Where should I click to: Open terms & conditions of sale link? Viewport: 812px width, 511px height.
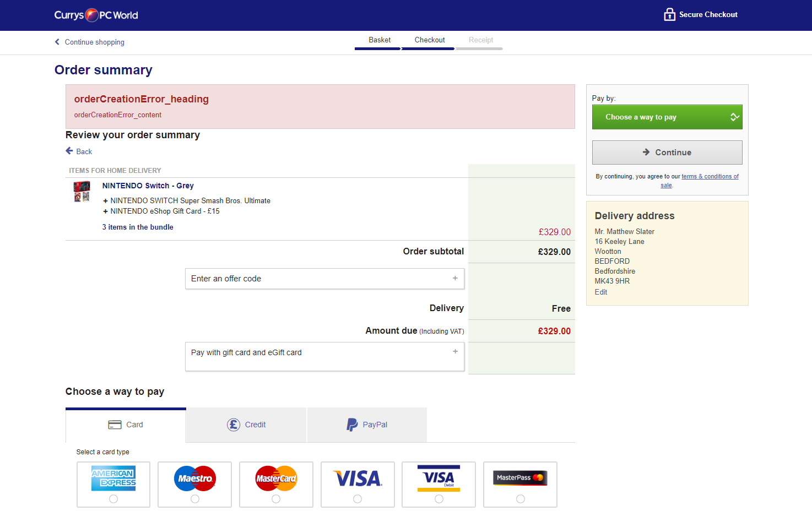pos(701,181)
